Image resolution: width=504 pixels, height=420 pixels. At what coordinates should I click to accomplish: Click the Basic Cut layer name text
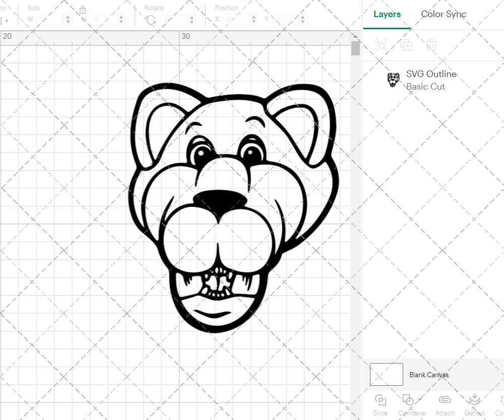426,86
